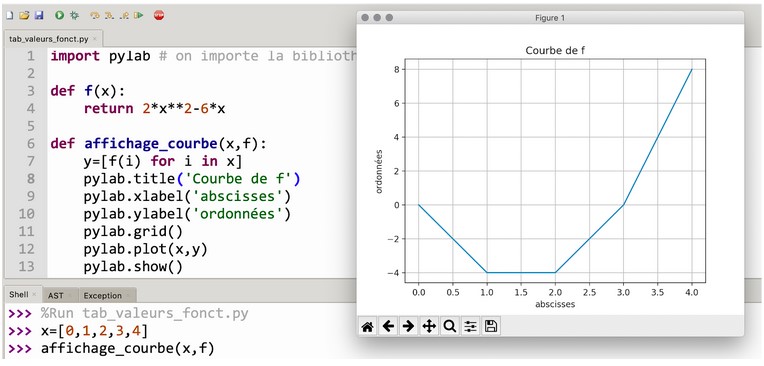The image size is (764, 366).
Task: Open Configure subplots sliders dialog
Action: pos(470,327)
